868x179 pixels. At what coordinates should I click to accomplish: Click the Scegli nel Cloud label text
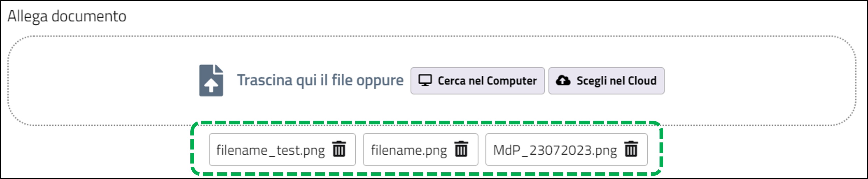[617, 81]
